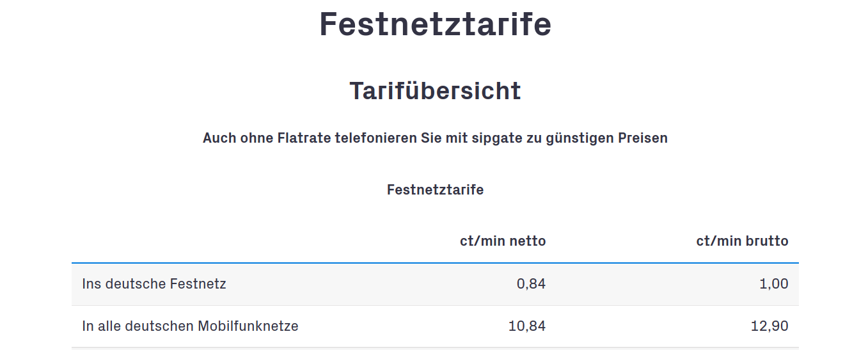Select the Tarifübersicht section heading
Viewport: 868px width, 350px height.
coord(435,91)
